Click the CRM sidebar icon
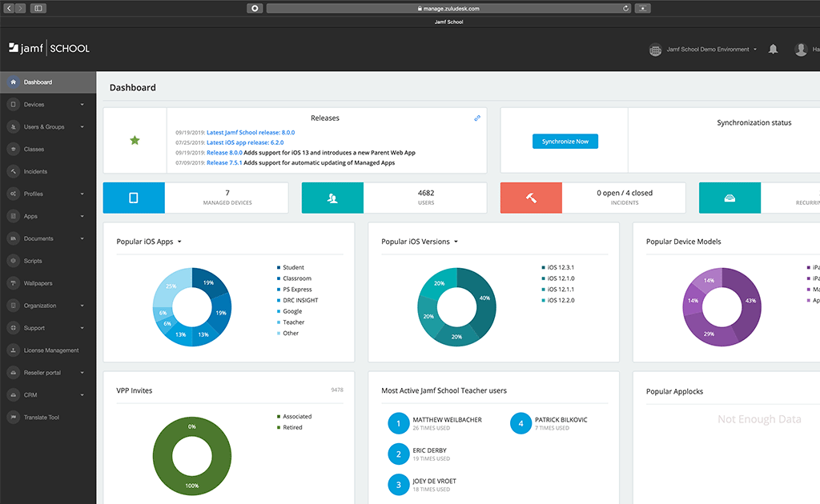The height and width of the screenshot is (504, 820). point(13,395)
